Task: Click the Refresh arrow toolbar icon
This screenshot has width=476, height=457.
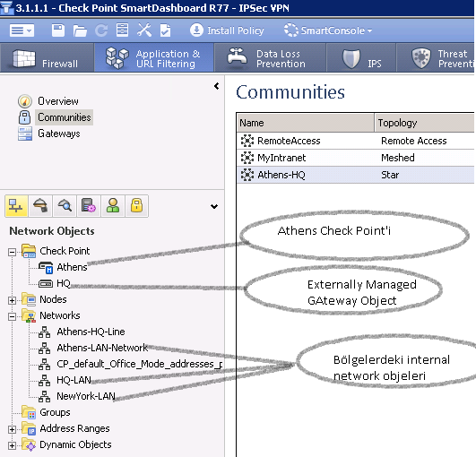Action: (101, 30)
